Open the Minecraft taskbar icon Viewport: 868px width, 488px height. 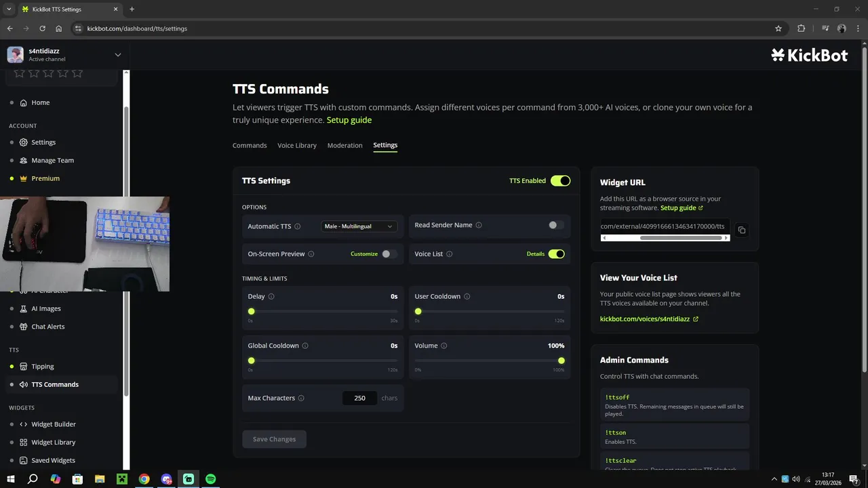point(122,479)
